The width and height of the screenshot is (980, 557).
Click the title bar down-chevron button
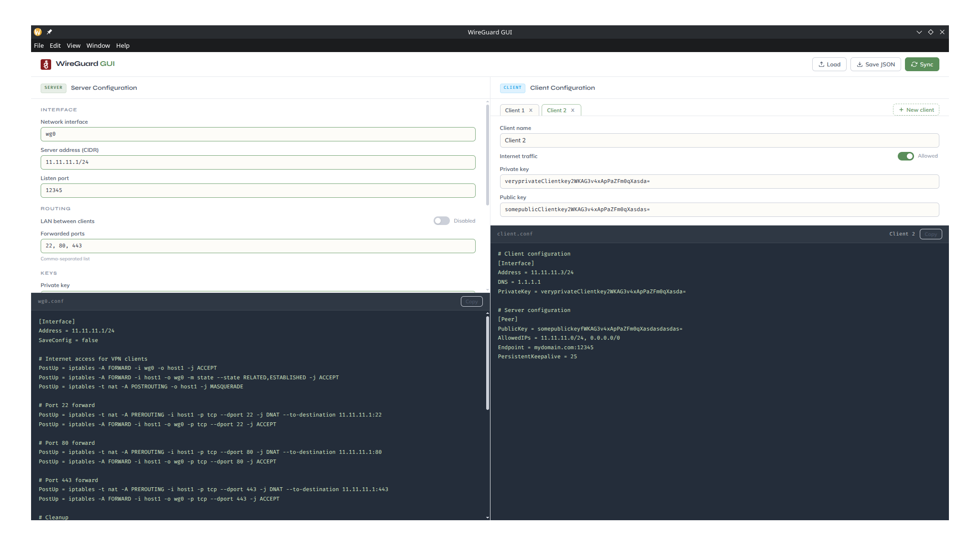[x=919, y=32]
